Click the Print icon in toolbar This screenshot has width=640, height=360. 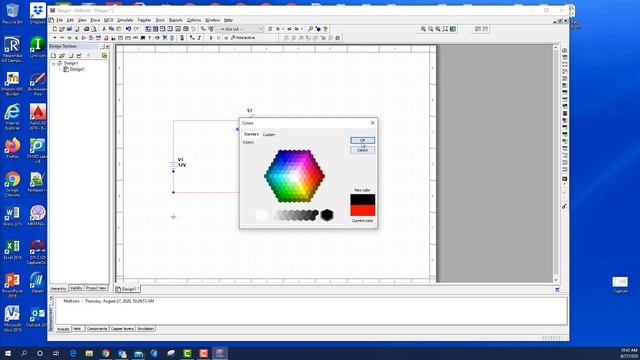pos(86,29)
